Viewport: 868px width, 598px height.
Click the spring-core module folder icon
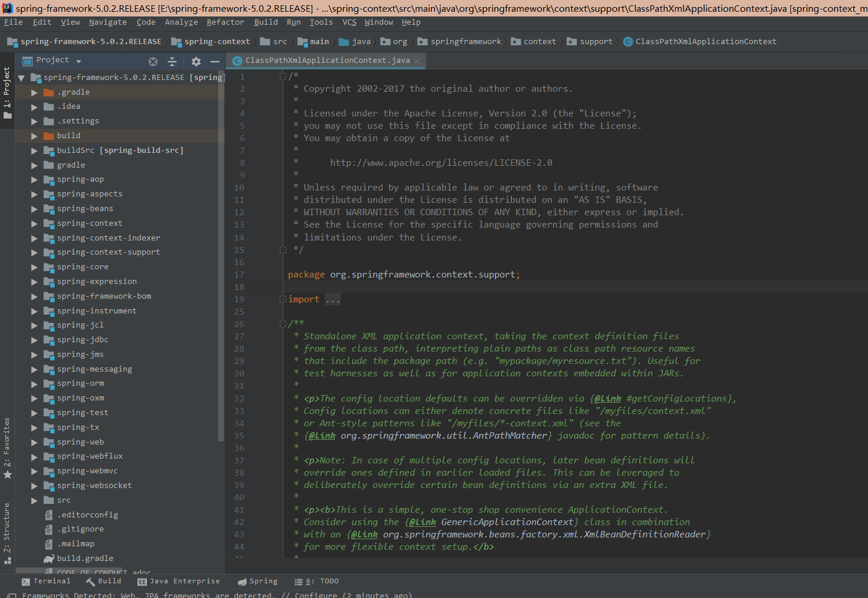point(49,267)
